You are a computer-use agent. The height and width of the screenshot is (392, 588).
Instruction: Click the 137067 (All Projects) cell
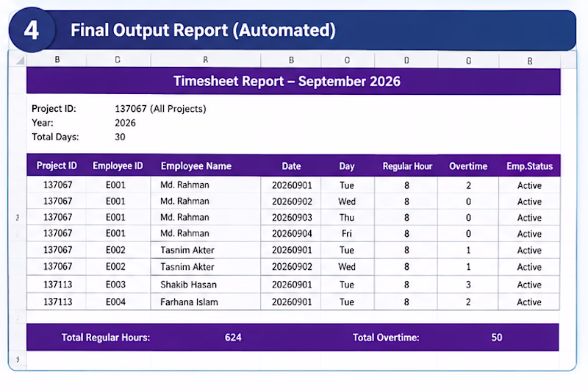160,109
